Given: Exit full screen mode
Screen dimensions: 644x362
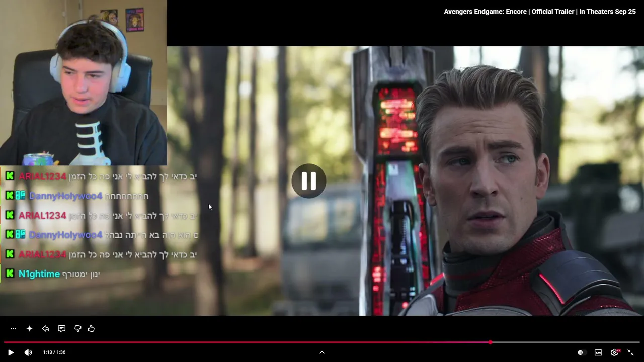Looking at the screenshot, I should pos(630,352).
